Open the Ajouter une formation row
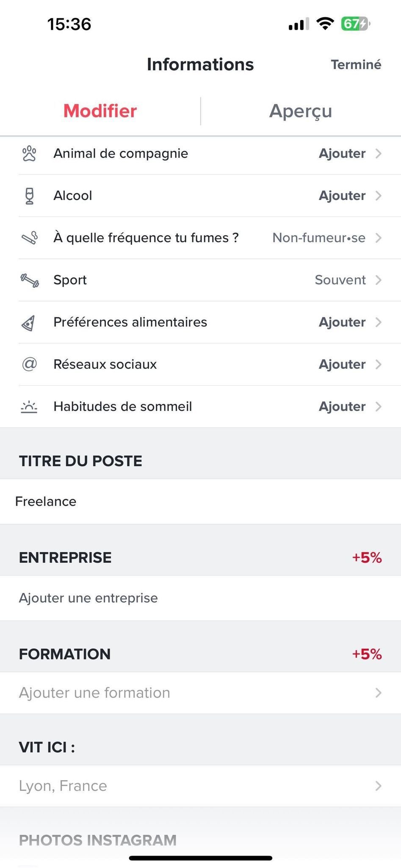Image resolution: width=401 pixels, height=868 pixels. (200, 693)
